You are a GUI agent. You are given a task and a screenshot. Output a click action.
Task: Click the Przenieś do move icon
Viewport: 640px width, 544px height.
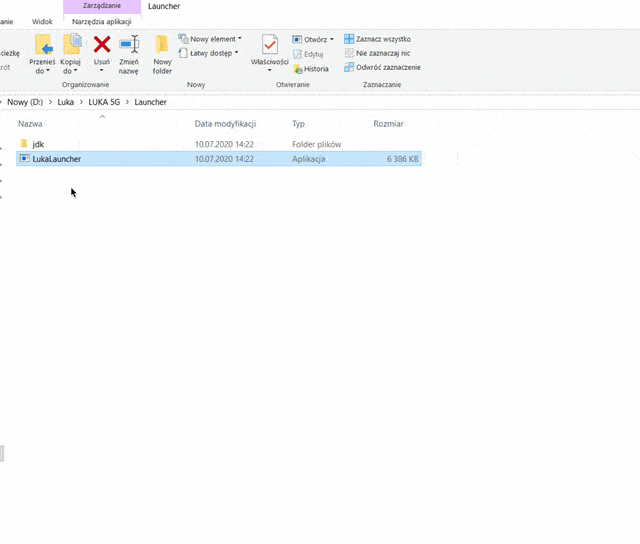pyautogui.click(x=43, y=44)
